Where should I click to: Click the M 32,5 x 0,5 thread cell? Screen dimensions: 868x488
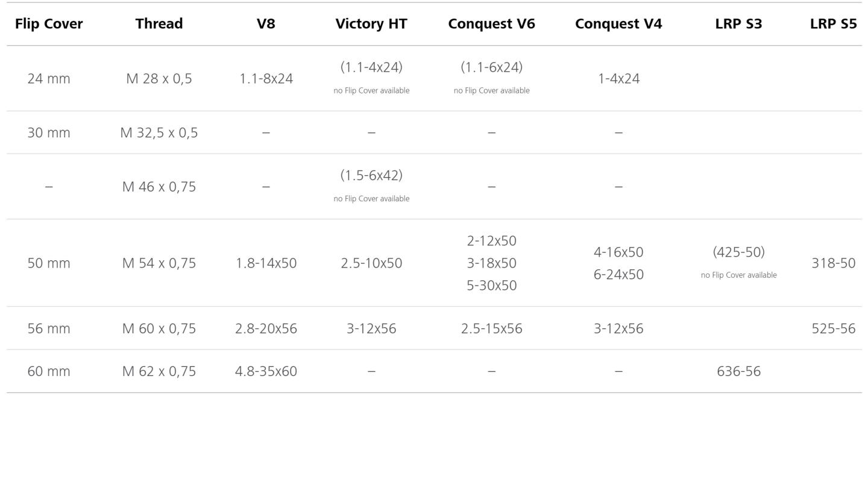159,133
